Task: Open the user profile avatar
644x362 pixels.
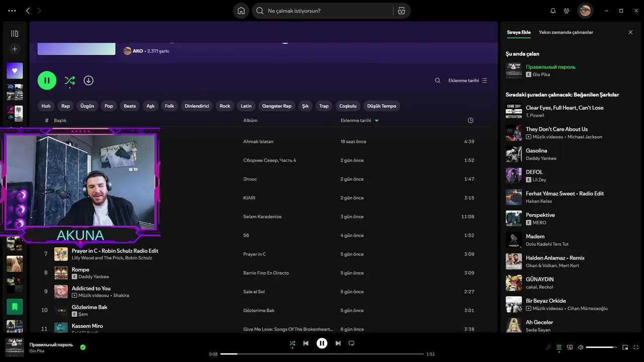Action: pos(585,11)
